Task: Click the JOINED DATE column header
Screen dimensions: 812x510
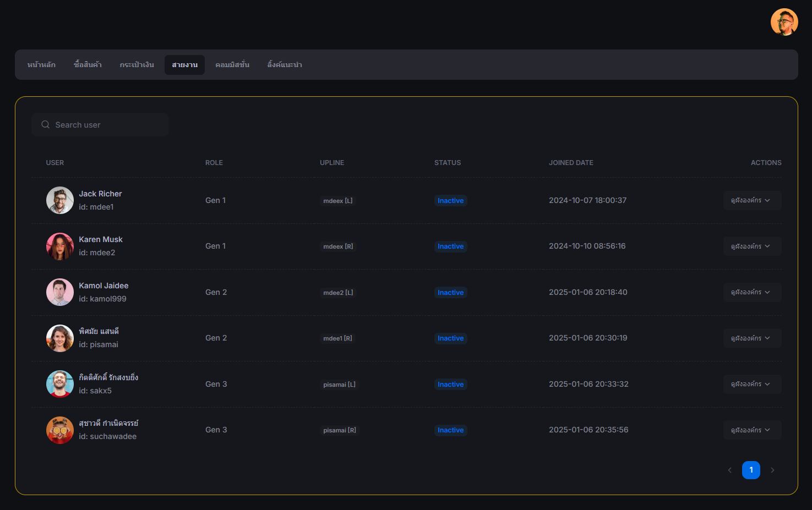Action: (571, 163)
